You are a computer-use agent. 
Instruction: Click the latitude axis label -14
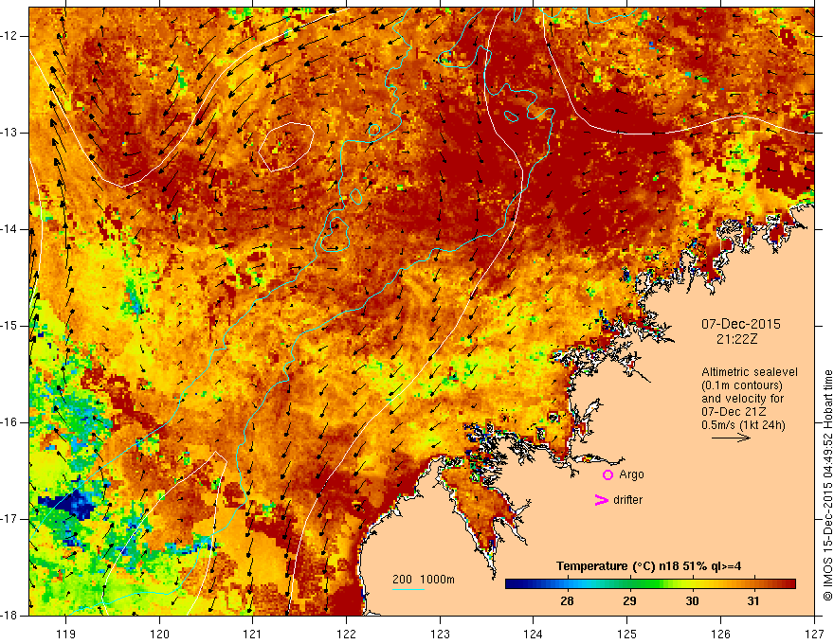coord(10,229)
